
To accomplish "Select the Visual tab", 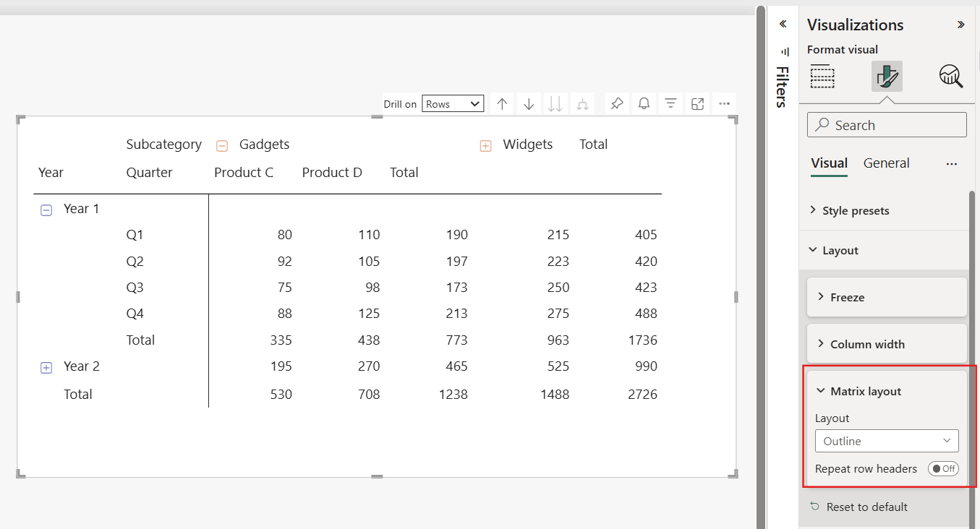I will tap(829, 163).
